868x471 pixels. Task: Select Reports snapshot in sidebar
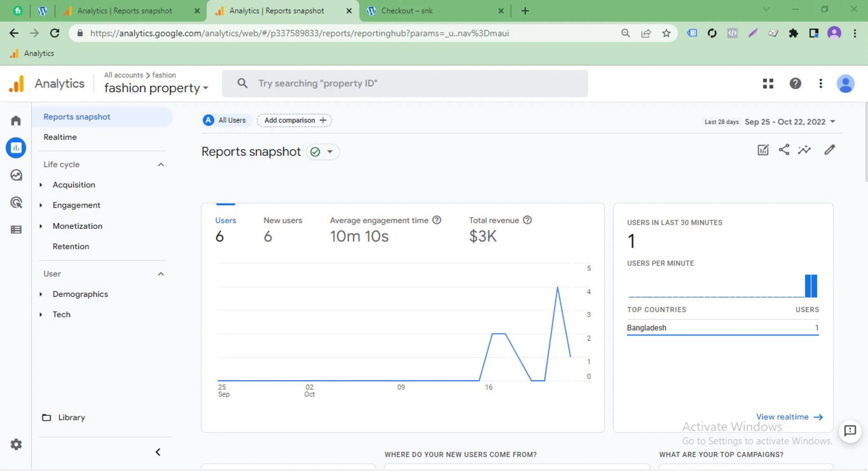click(102, 117)
